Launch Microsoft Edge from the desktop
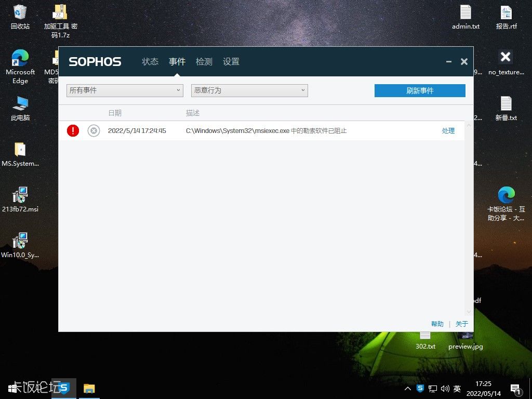 point(20,59)
